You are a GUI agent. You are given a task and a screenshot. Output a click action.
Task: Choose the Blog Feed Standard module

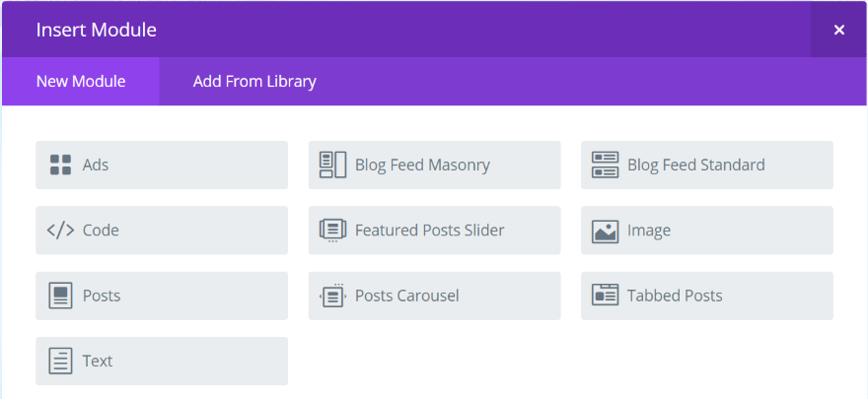click(x=706, y=165)
